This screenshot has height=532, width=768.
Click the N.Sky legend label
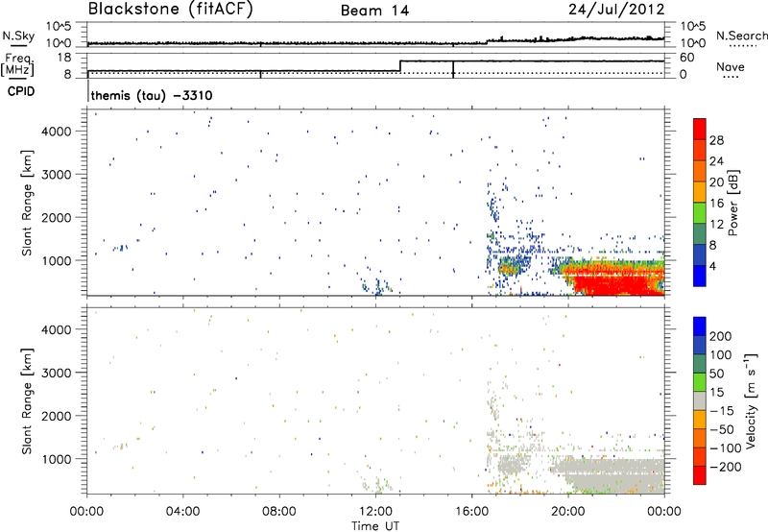(x=18, y=36)
